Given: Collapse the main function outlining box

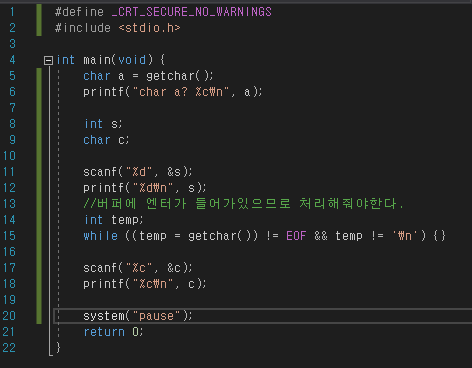Looking at the screenshot, I should click(48, 60).
